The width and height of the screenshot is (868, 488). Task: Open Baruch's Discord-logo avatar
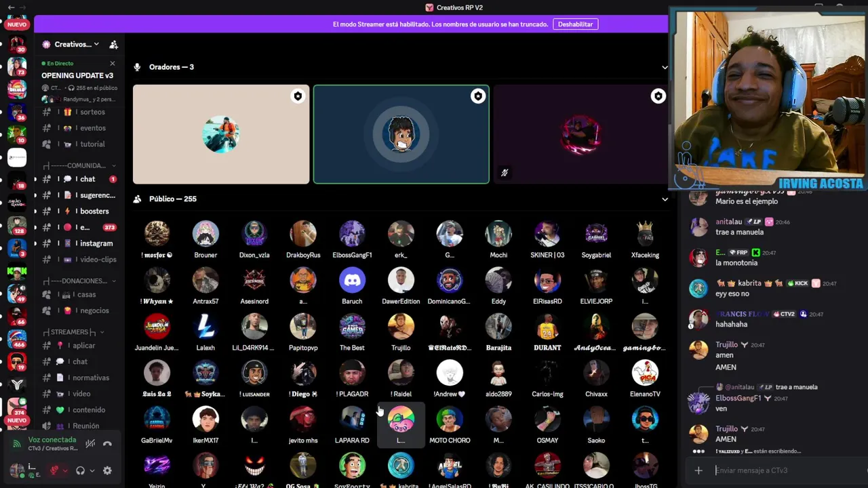tap(352, 280)
